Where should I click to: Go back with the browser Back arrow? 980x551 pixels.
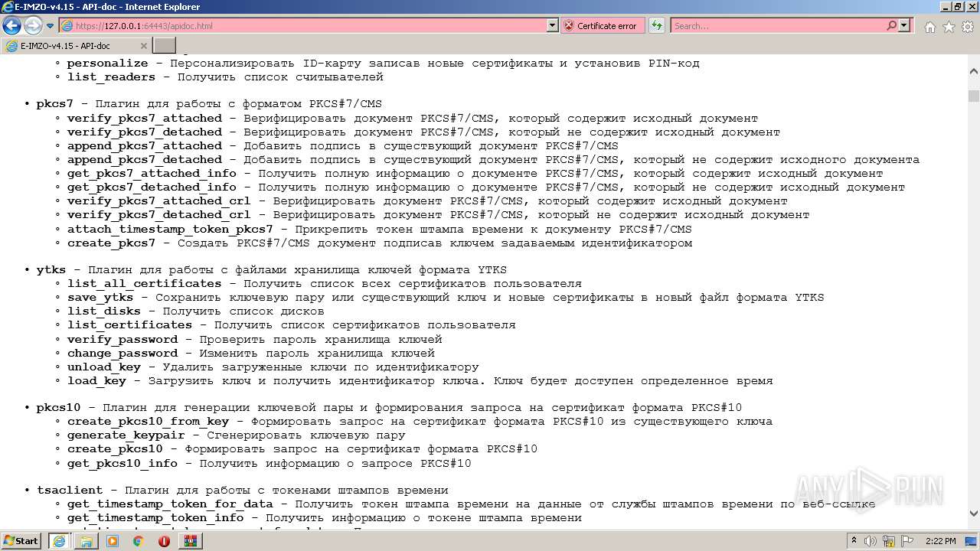tap(11, 25)
